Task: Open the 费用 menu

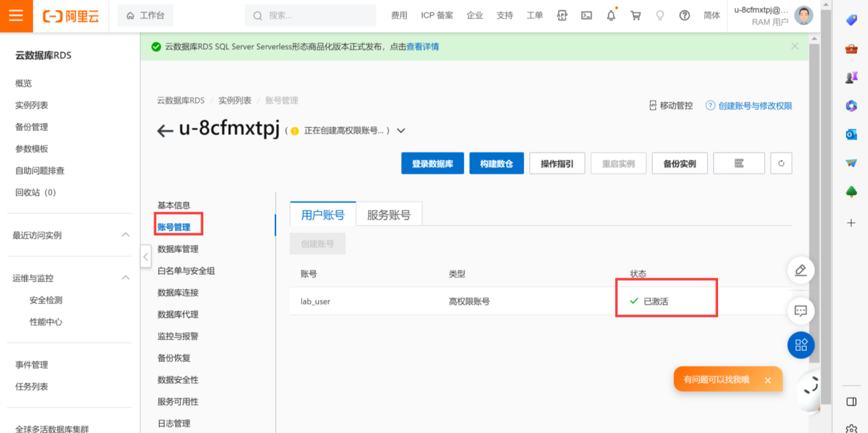Action: (399, 15)
